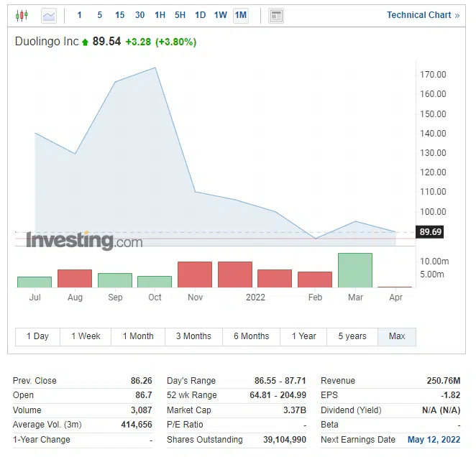Open the May 12, 2022 earnings date link

(434, 440)
